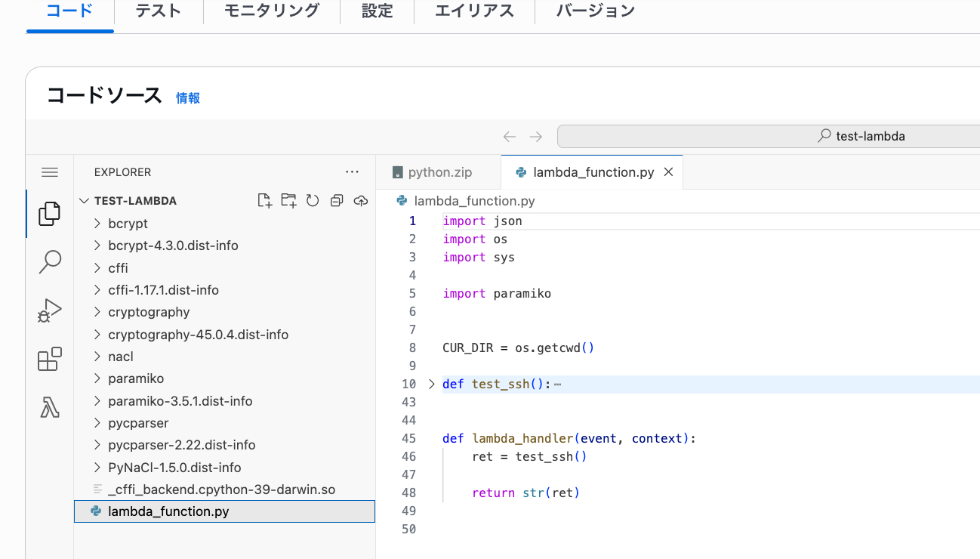Refresh the Explorer with the reload icon
The height and width of the screenshot is (559, 980).
[x=313, y=200]
